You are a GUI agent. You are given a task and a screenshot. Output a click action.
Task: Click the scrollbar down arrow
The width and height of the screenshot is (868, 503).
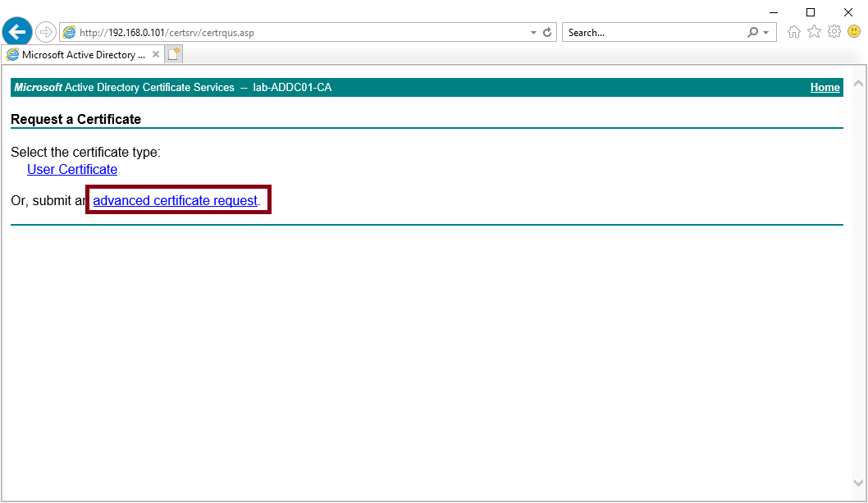859,483
